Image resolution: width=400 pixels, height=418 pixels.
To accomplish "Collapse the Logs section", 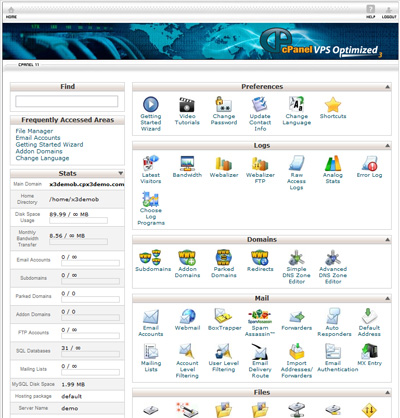I will pos(387,146).
